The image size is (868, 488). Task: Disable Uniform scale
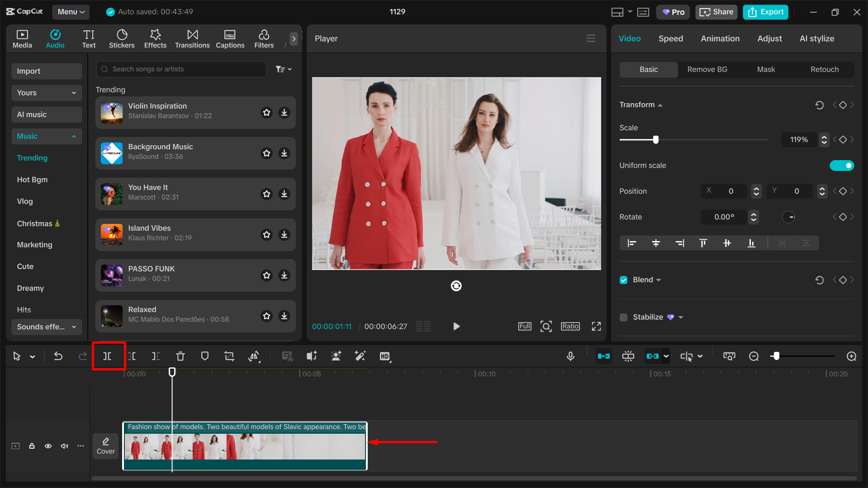[841, 166]
